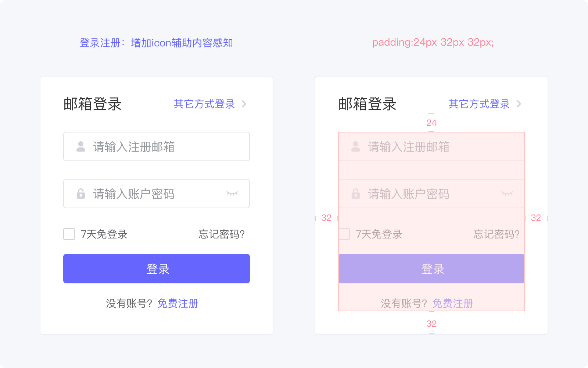Toggle password visibility eye in left form
The height and width of the screenshot is (368, 588).
232,194
